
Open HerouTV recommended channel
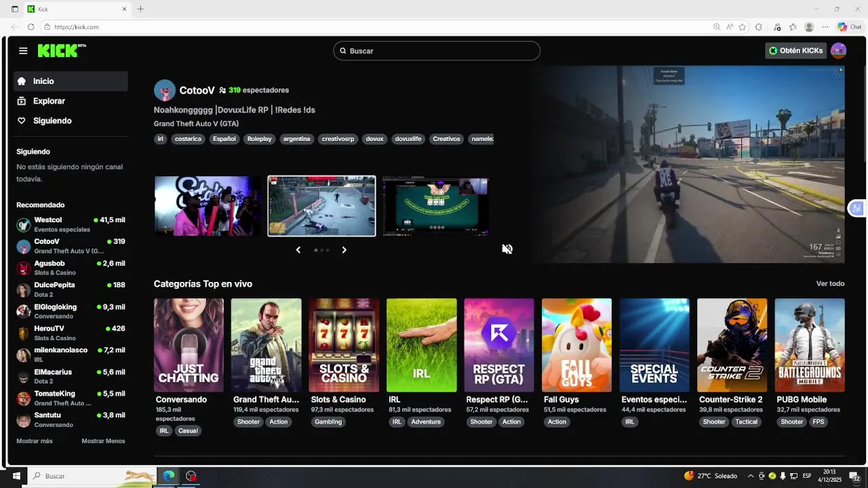(x=71, y=333)
